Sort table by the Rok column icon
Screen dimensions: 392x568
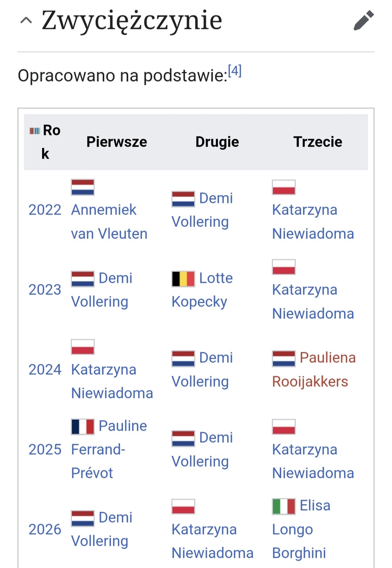[35, 131]
